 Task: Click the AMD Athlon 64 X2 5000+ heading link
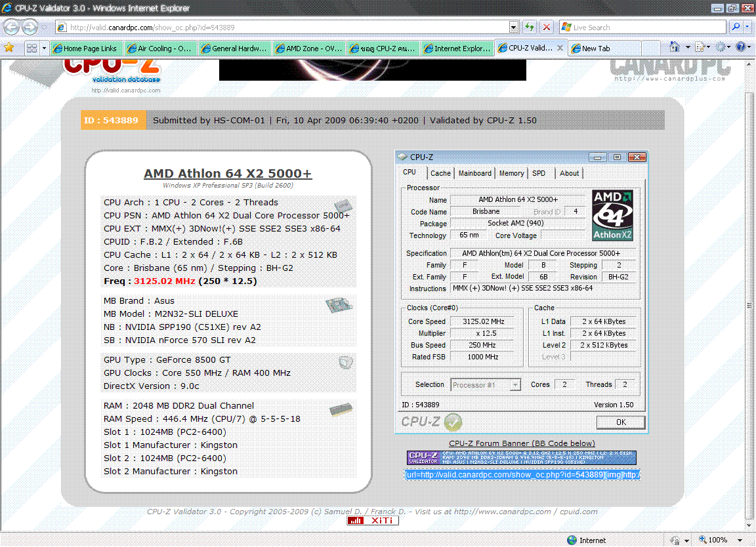click(x=228, y=174)
